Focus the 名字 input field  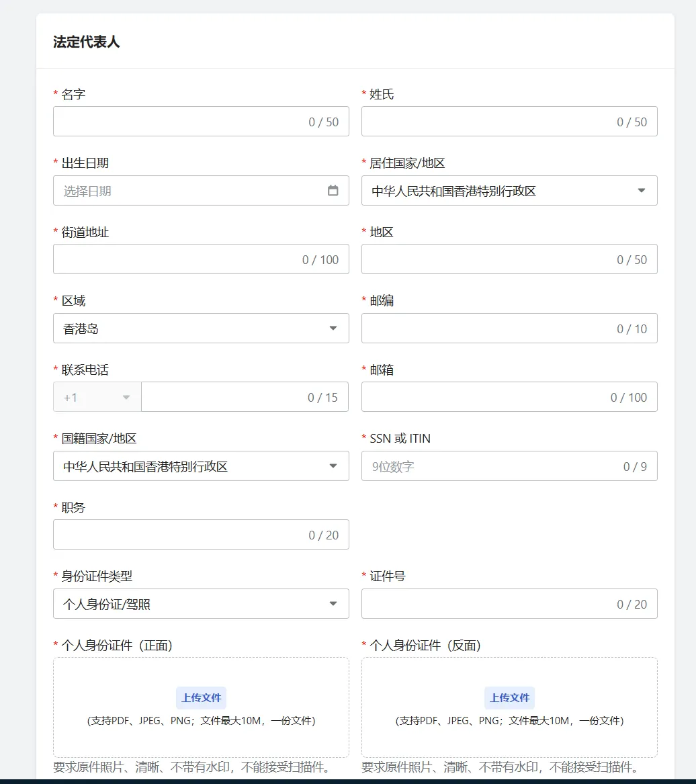coord(178,122)
